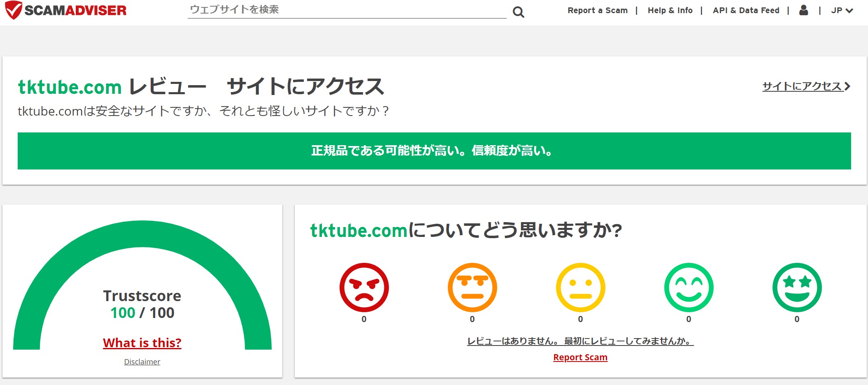Click the サイトにアクセス link at right

click(806, 86)
